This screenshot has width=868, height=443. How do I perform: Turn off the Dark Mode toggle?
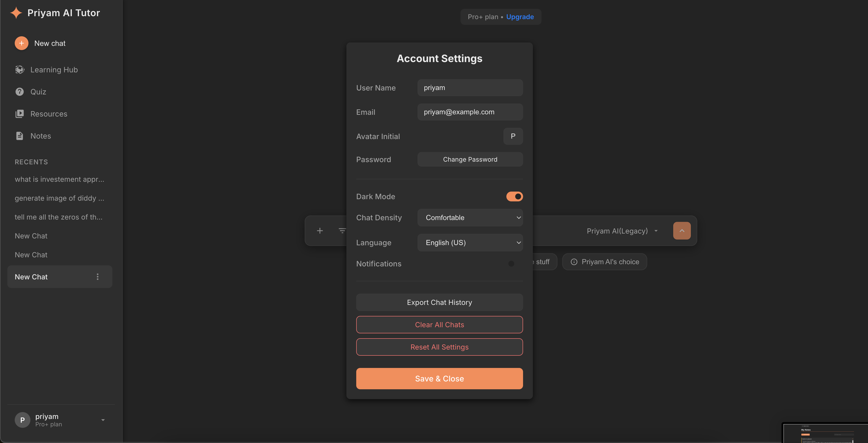(x=514, y=196)
